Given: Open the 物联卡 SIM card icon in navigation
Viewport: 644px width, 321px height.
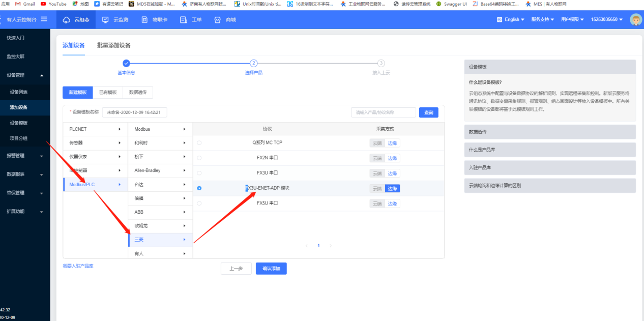Looking at the screenshot, I should coord(144,20).
